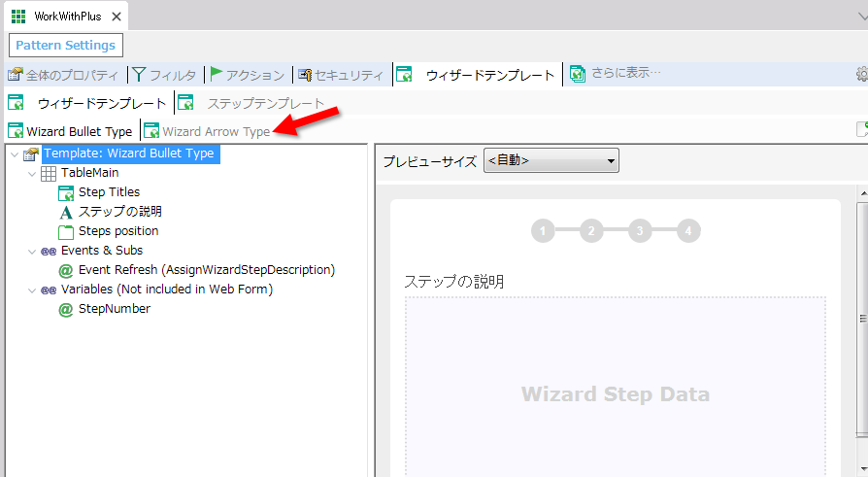868x477 pixels.
Task: Select Variables (Not included in Web Form) item
Action: click(x=167, y=290)
